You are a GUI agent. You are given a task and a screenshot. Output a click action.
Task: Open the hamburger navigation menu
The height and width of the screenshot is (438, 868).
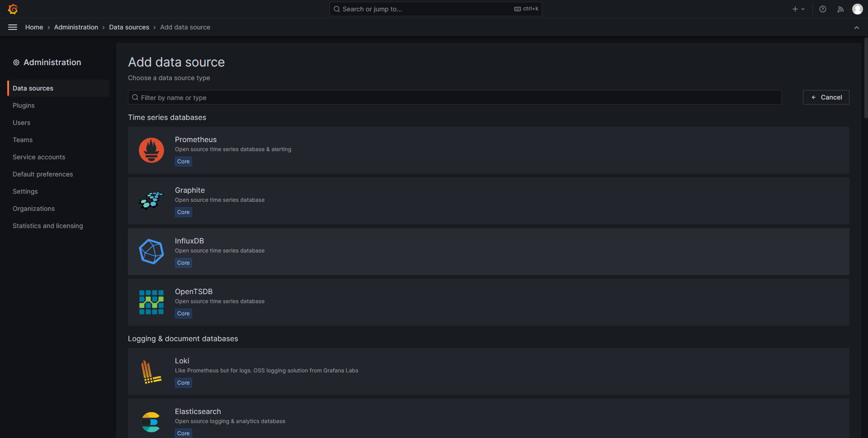(x=13, y=27)
